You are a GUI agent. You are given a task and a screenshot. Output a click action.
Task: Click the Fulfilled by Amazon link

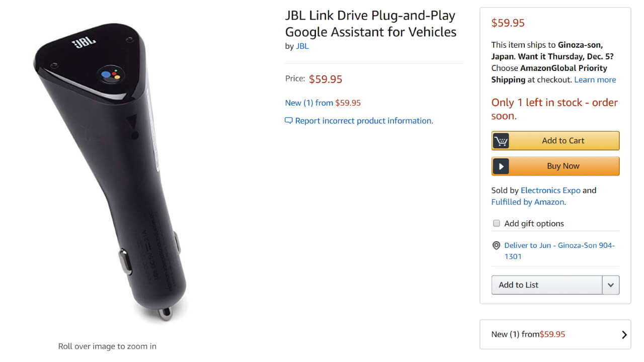(528, 202)
